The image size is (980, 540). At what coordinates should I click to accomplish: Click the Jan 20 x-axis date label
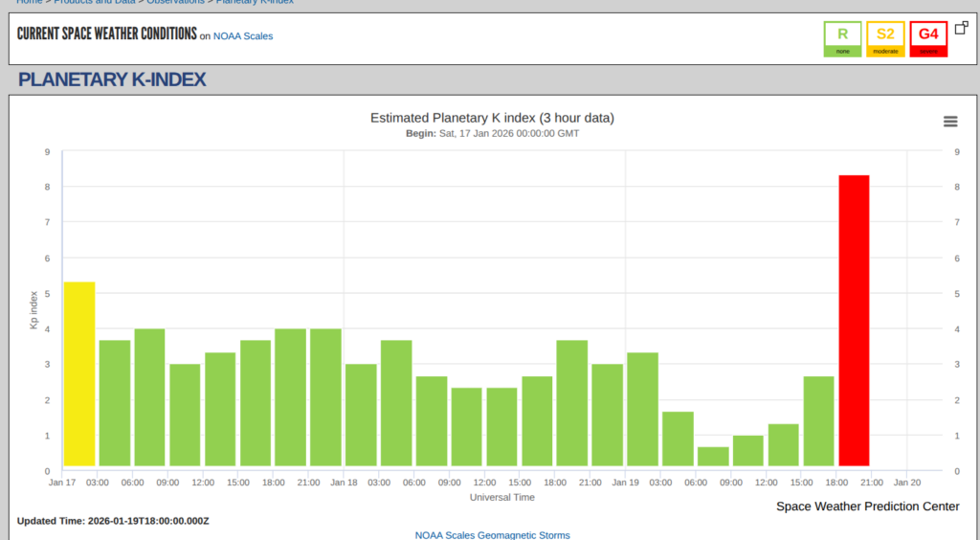point(906,483)
